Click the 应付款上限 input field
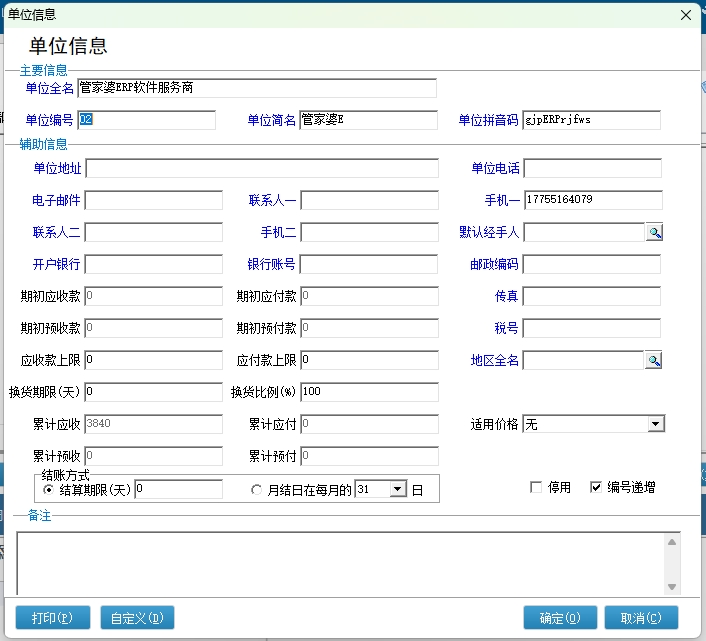Image resolution: width=706 pixels, height=641 pixels. click(370, 360)
